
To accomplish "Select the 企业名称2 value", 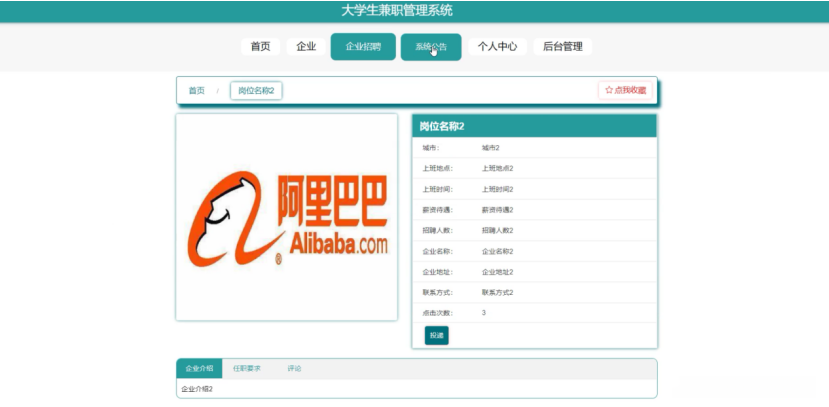I will pyautogui.click(x=498, y=251).
